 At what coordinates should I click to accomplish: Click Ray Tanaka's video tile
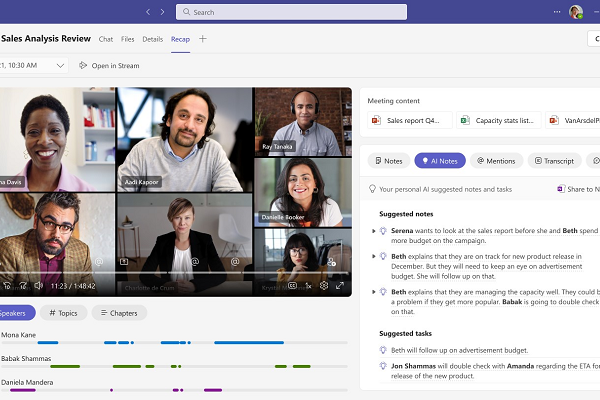[303, 122]
